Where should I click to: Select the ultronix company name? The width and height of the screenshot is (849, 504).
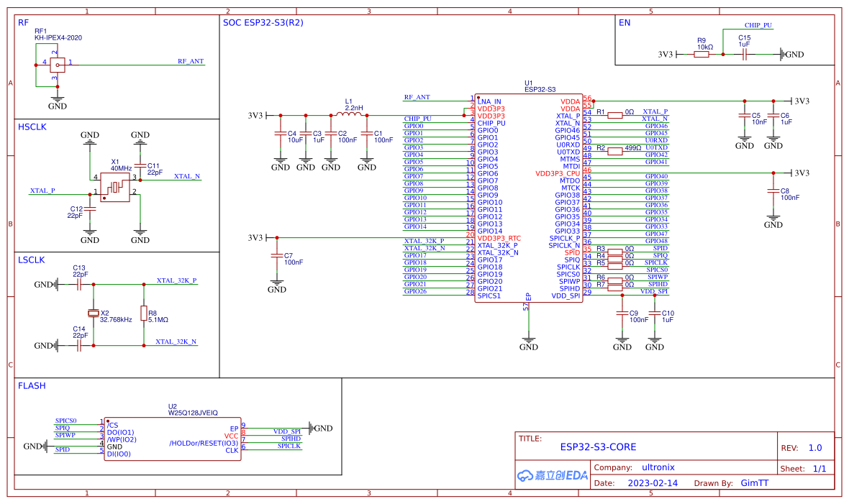658,467
